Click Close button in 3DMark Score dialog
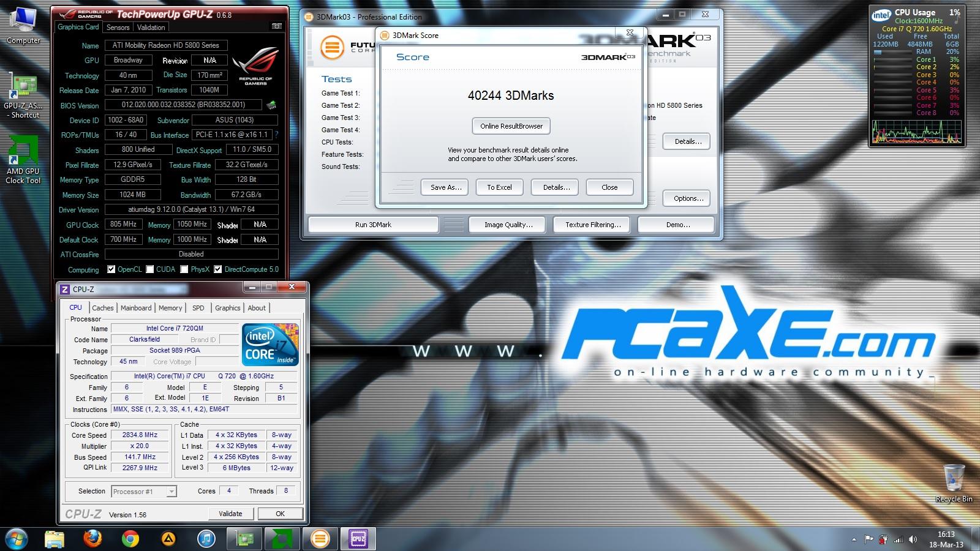 pos(609,187)
